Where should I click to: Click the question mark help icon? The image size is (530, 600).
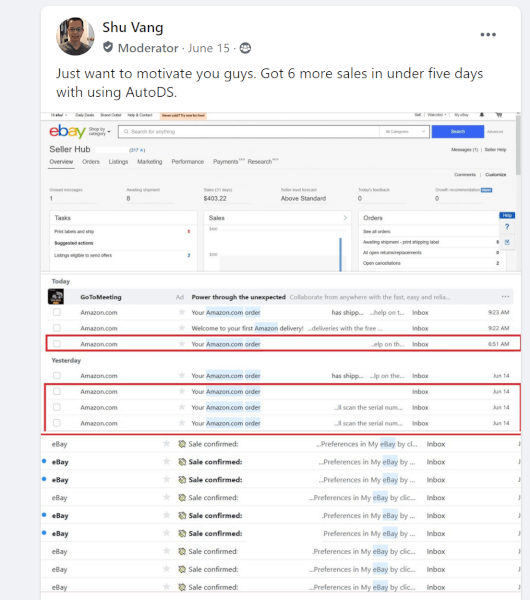pyautogui.click(x=507, y=227)
